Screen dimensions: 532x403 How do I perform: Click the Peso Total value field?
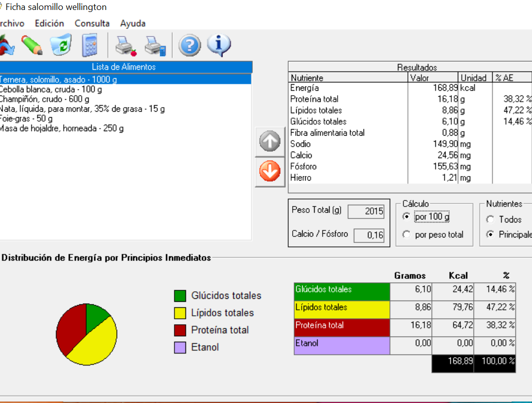click(x=366, y=211)
